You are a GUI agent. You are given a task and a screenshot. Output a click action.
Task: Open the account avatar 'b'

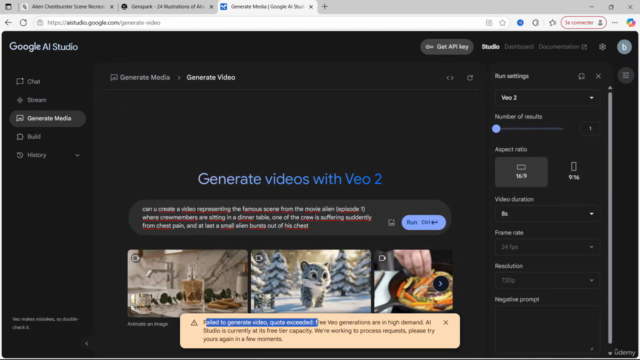coord(624,47)
